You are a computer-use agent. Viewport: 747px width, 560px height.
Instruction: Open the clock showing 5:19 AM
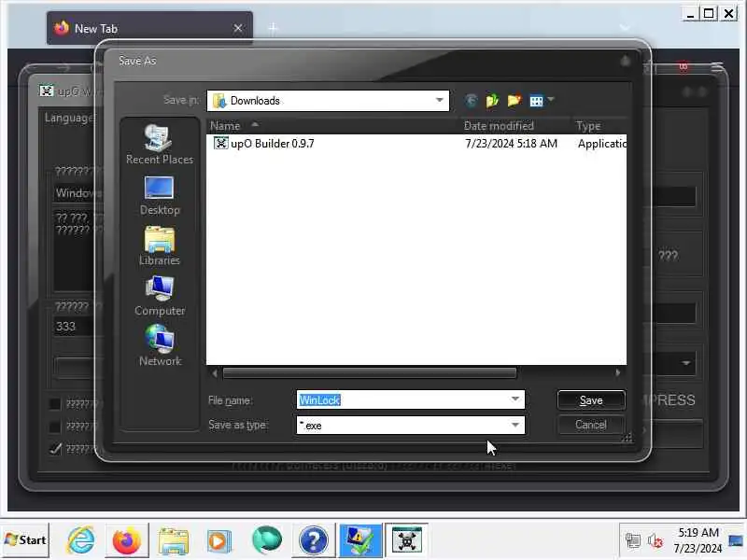pos(698,540)
